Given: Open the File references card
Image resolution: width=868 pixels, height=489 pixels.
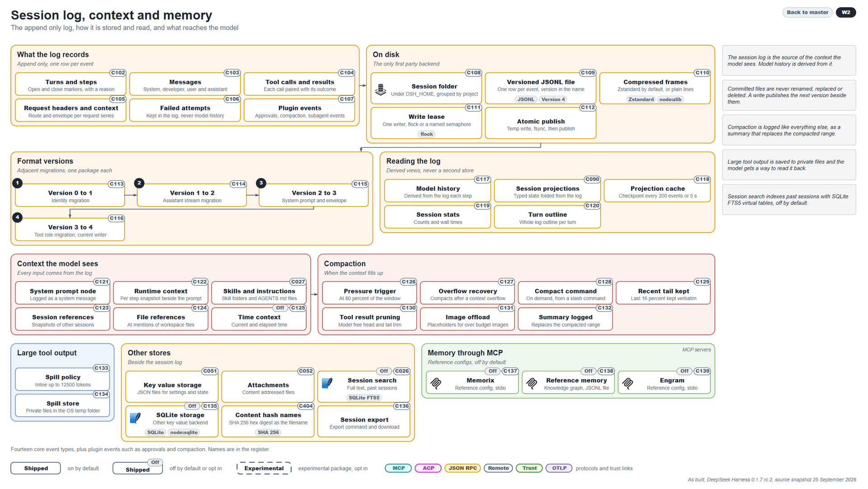Looking at the screenshot, I should pos(161,320).
